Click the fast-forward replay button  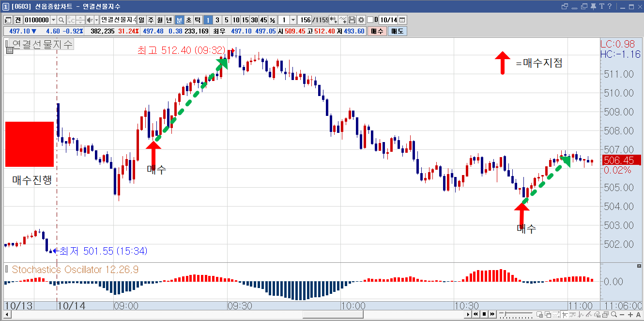tap(491, 315)
